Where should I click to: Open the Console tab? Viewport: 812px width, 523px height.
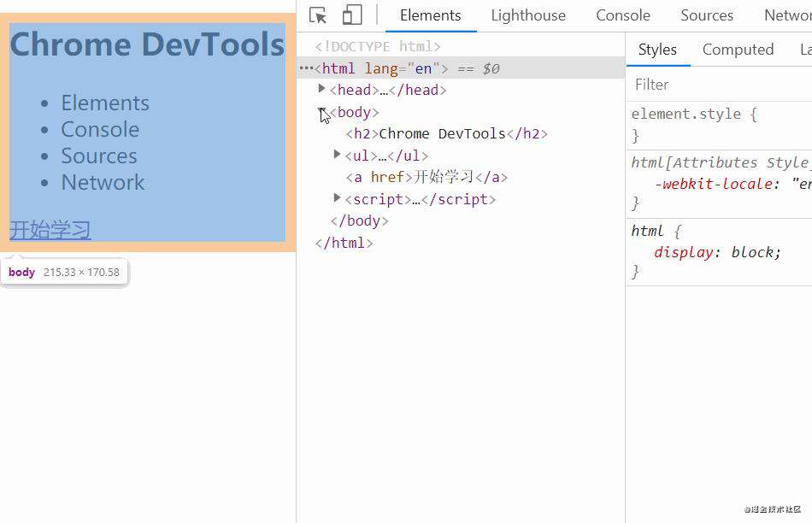click(623, 15)
